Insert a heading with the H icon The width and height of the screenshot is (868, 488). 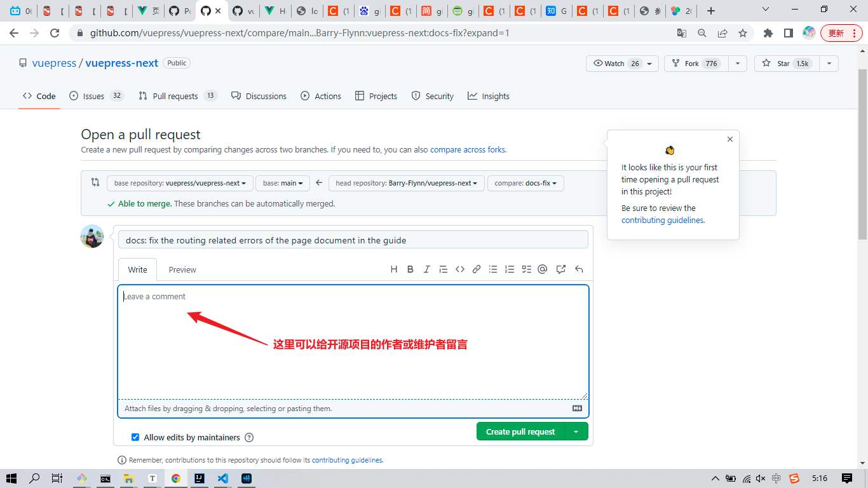click(x=394, y=269)
